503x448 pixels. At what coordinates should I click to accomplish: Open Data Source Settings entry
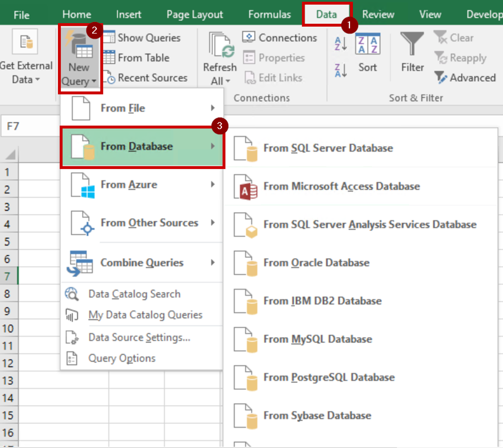(x=141, y=337)
